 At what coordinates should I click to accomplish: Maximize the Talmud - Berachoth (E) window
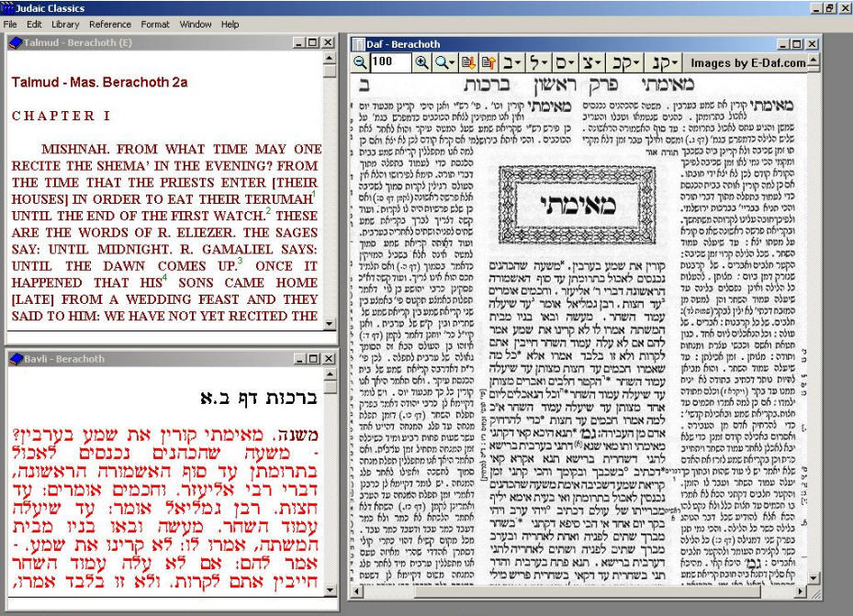point(313,42)
